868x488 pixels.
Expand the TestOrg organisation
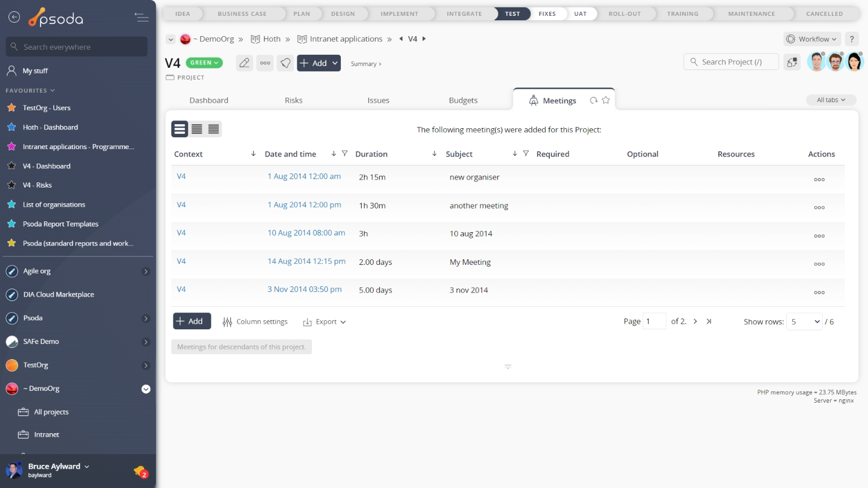pyautogui.click(x=146, y=365)
